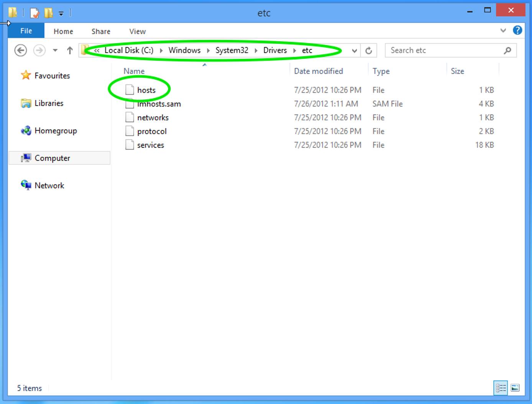Open the File menu
Image resolution: width=532 pixels, height=404 pixels.
(26, 31)
